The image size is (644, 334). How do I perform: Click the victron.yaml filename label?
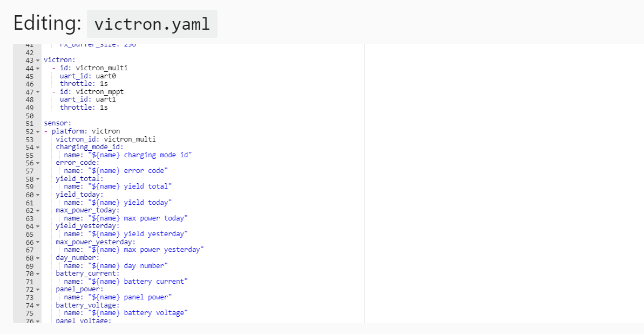152,23
